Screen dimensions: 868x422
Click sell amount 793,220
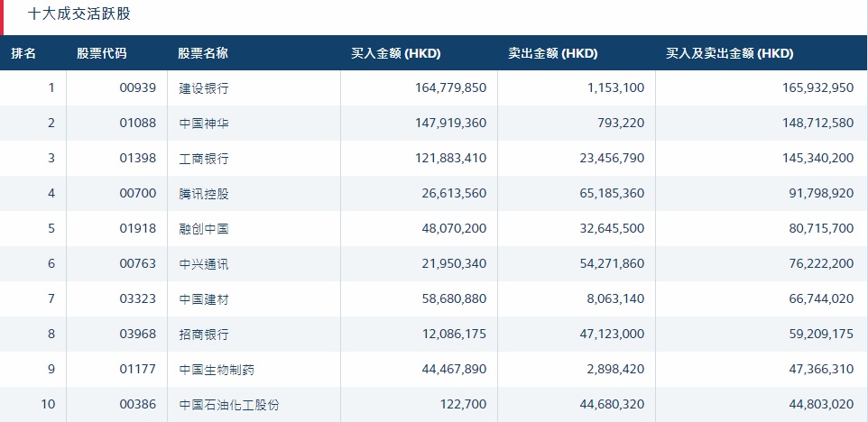click(622, 123)
